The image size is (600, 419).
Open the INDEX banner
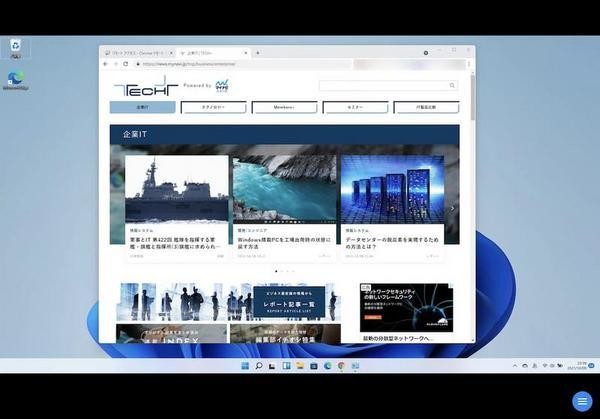click(x=171, y=334)
